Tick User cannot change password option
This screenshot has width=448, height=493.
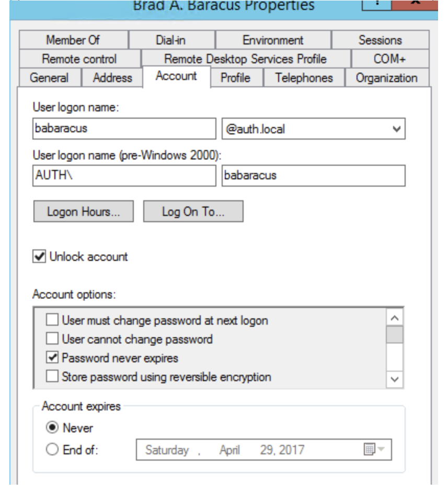(x=52, y=339)
